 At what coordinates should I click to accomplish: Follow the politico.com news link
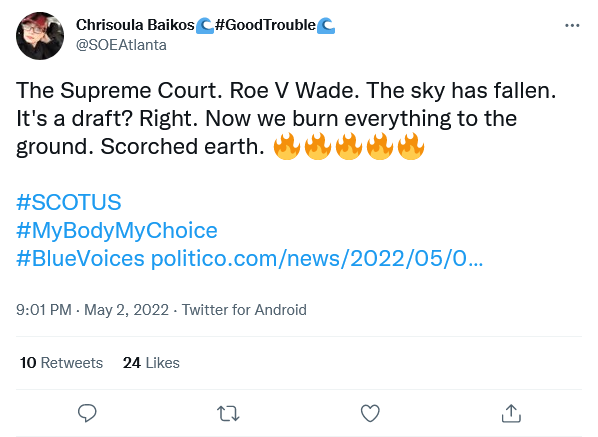(x=317, y=259)
